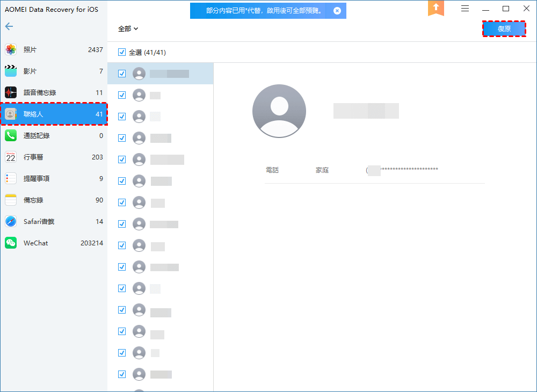The image size is (537, 392).
Task: Open the 照片 photos category icon
Action: (11, 50)
